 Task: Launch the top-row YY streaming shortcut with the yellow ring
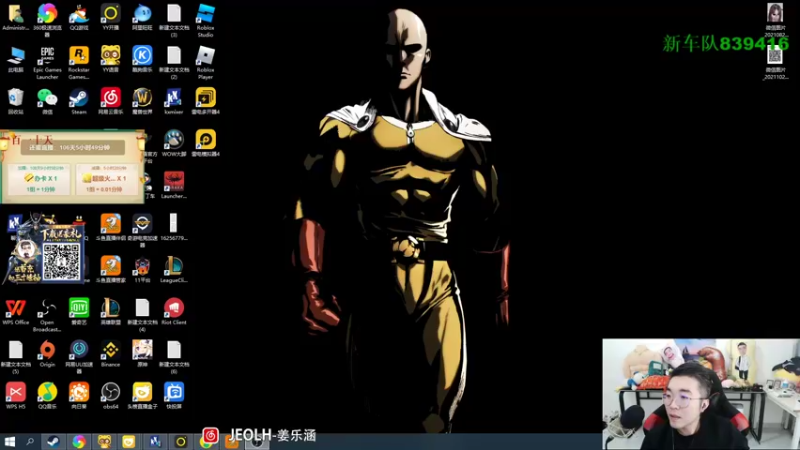point(110,17)
